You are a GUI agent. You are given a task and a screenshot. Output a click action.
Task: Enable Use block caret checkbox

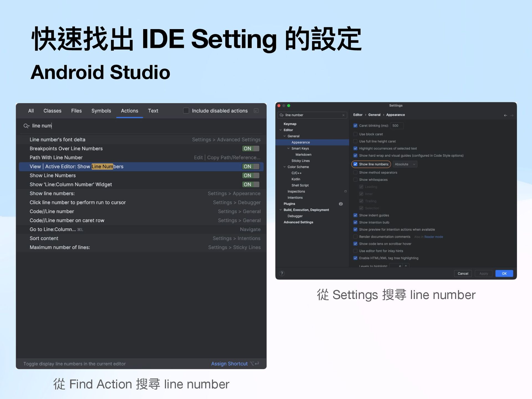pos(355,134)
